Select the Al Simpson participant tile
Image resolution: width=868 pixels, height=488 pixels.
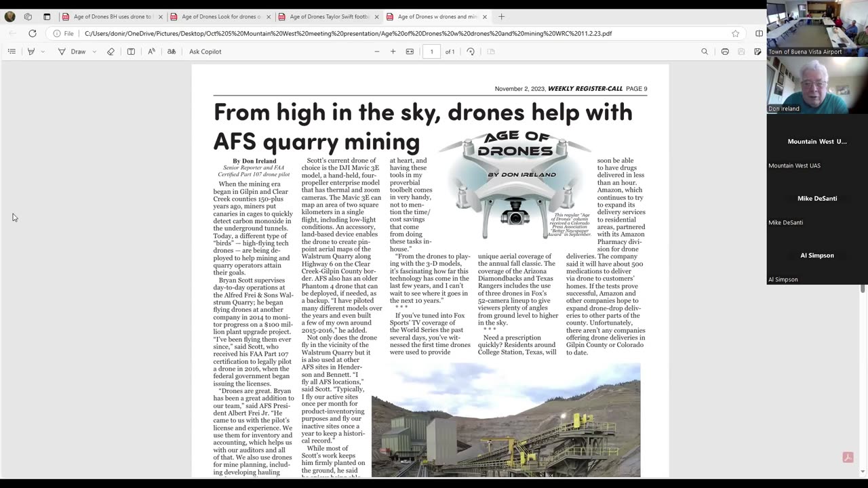click(817, 256)
